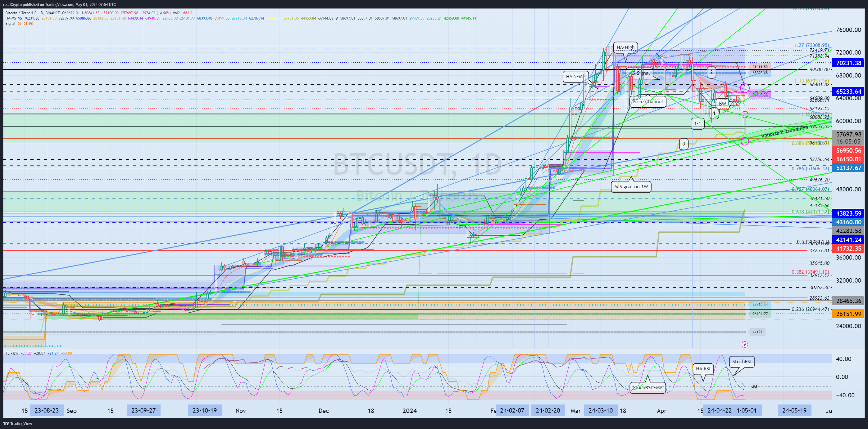Viewport: 868px width, 429px height.
Task: Click the callout numbered 3
Action: 684,144
